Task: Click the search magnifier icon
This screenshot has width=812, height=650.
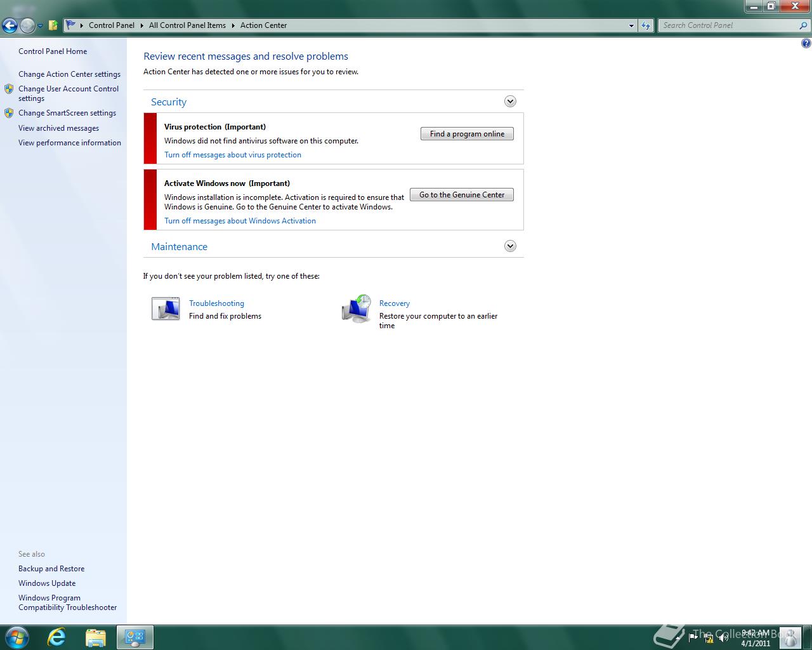Action: click(x=804, y=25)
